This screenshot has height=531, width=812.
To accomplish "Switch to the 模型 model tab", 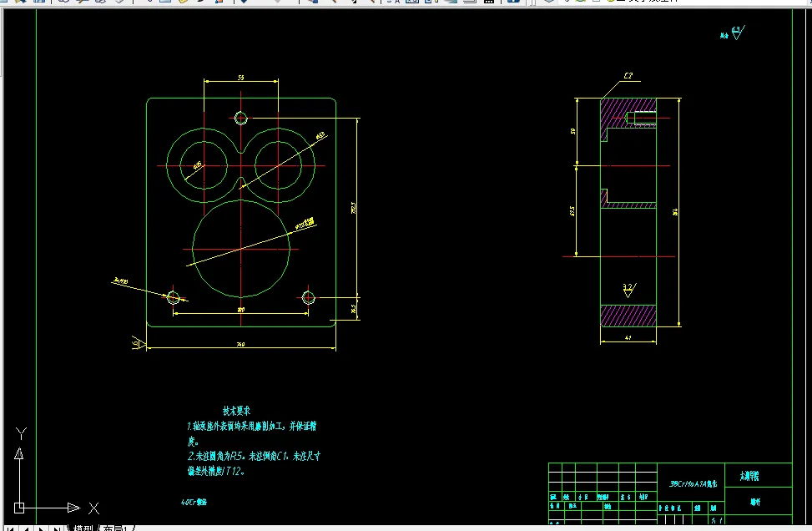I will (x=83, y=528).
